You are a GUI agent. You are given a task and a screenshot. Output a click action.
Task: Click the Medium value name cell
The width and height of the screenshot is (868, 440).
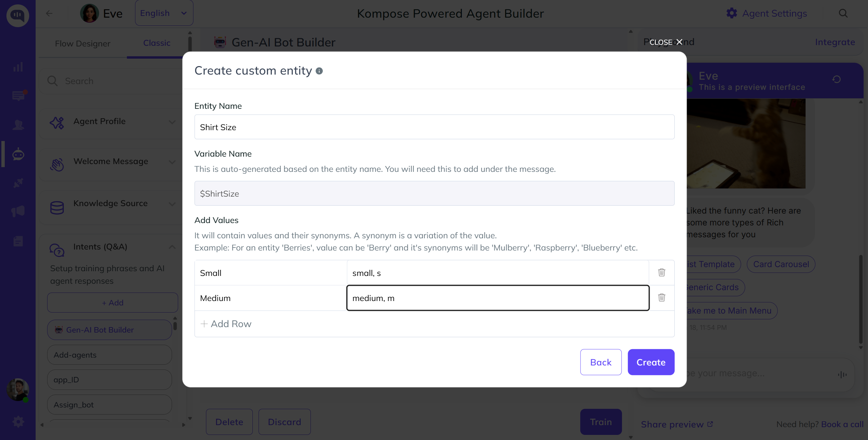click(x=270, y=298)
